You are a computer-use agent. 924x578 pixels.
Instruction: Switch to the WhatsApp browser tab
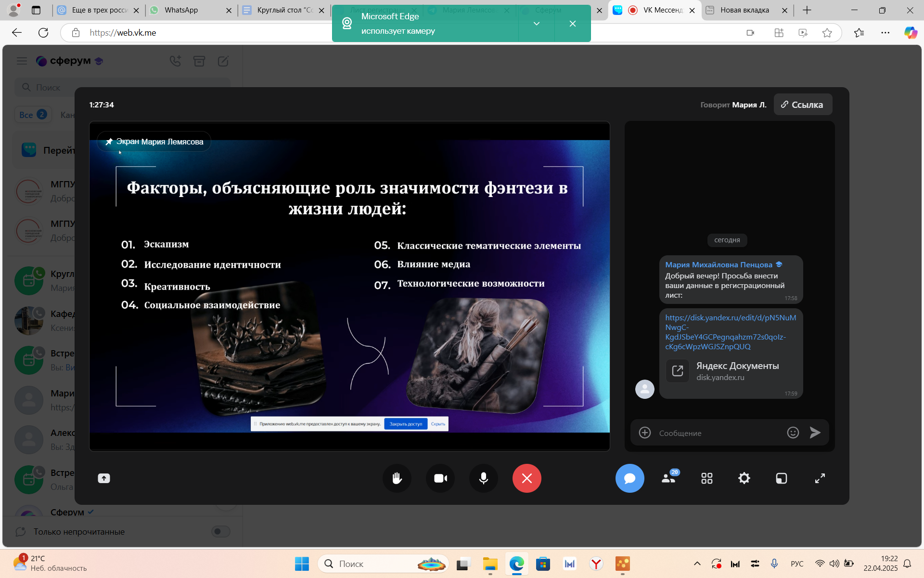pyautogui.click(x=181, y=10)
